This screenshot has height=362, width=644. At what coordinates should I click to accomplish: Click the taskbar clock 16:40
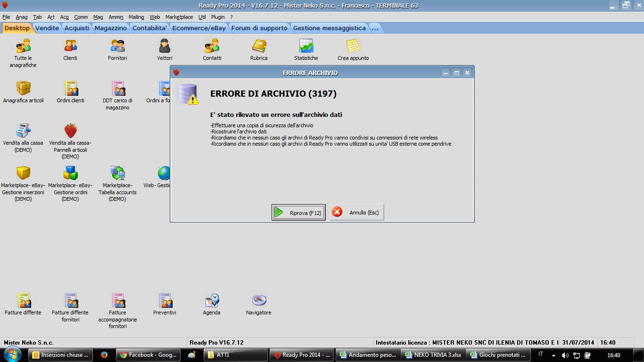(x=613, y=355)
